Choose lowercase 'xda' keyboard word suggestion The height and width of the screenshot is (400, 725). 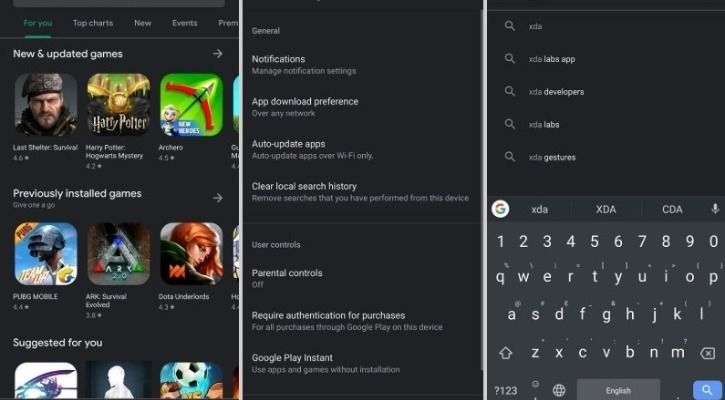pos(540,209)
